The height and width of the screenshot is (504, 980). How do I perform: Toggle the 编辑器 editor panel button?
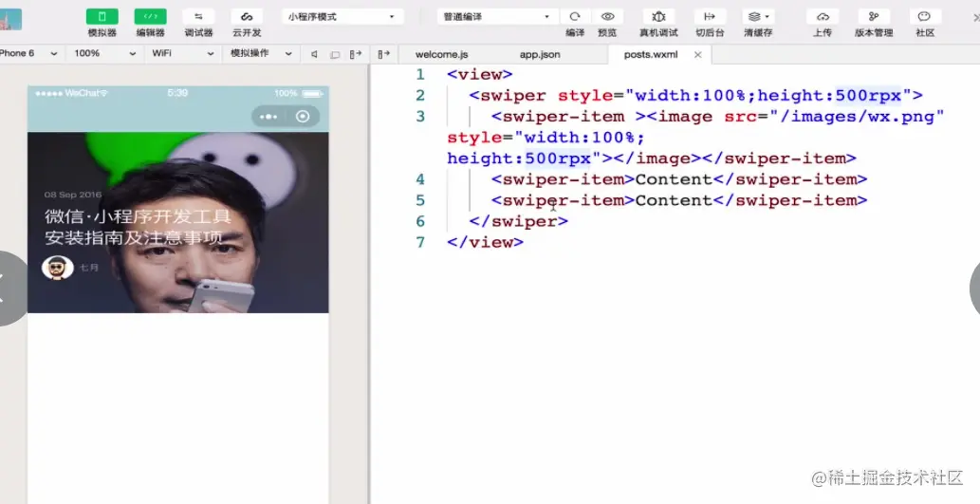[x=150, y=17]
